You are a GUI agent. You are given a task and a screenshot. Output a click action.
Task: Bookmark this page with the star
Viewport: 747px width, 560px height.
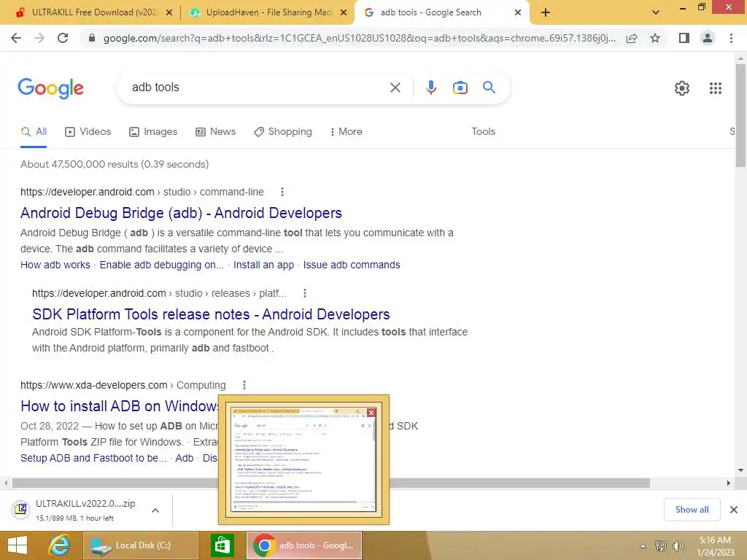[x=655, y=38]
